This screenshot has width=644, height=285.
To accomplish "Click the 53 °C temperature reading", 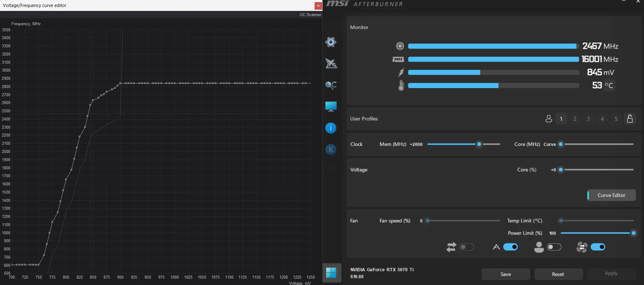I will [603, 85].
